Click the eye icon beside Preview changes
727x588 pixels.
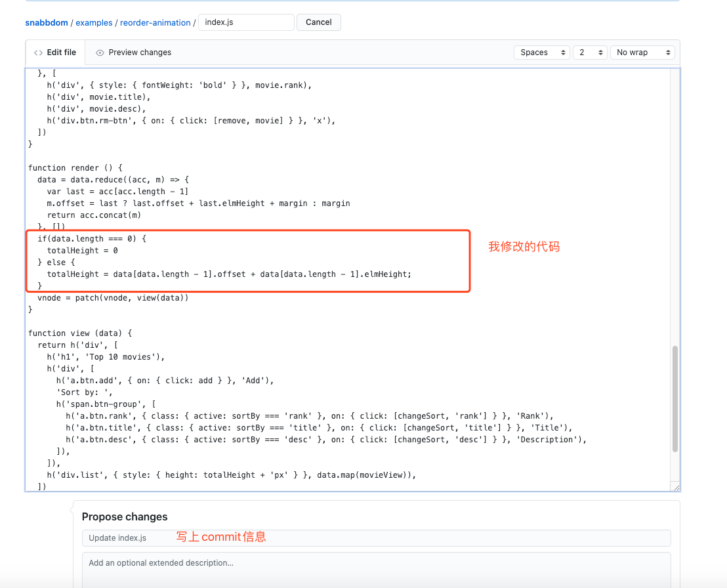pos(100,52)
